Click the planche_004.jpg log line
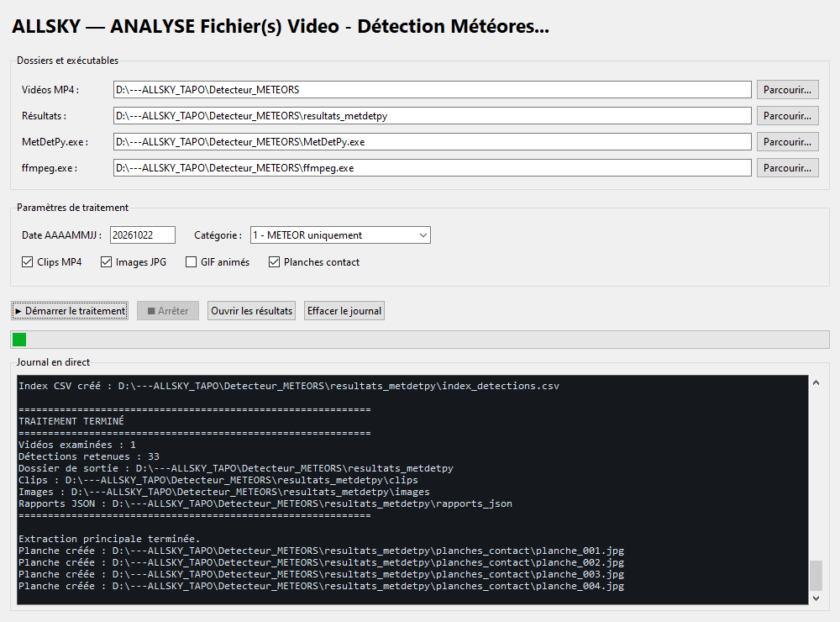Screen dimensions: 840x622 tap(322, 587)
